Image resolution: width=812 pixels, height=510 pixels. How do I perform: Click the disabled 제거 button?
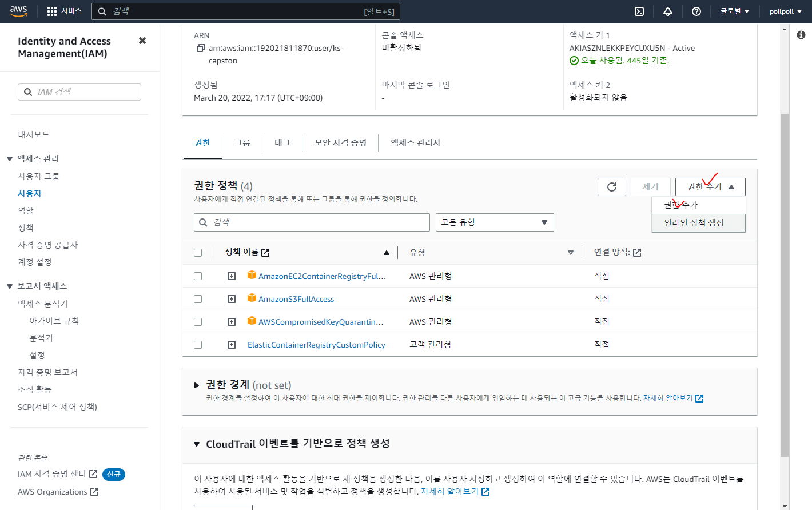(x=651, y=187)
